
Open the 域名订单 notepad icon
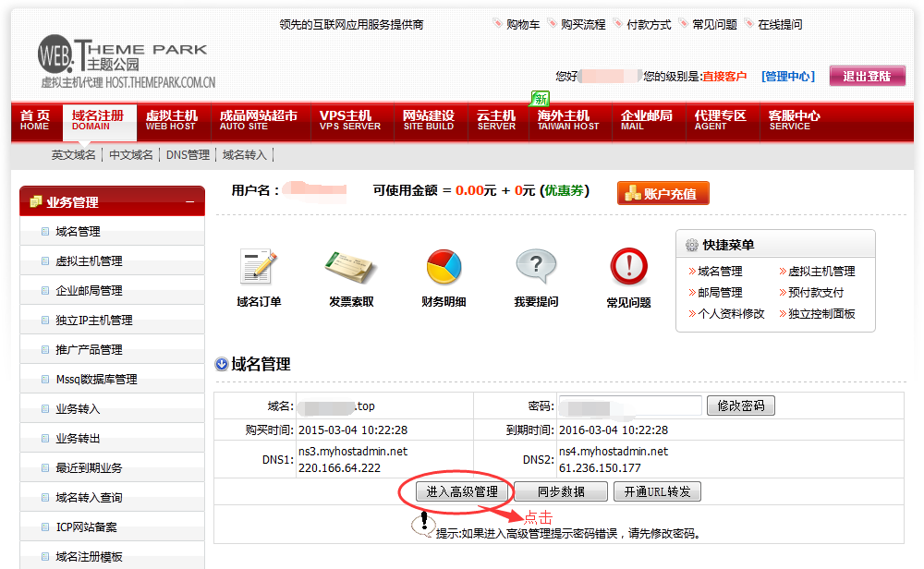258,267
